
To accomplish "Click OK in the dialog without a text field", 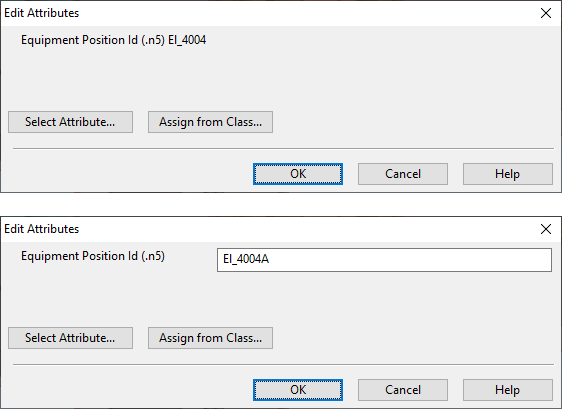I will tap(298, 174).
